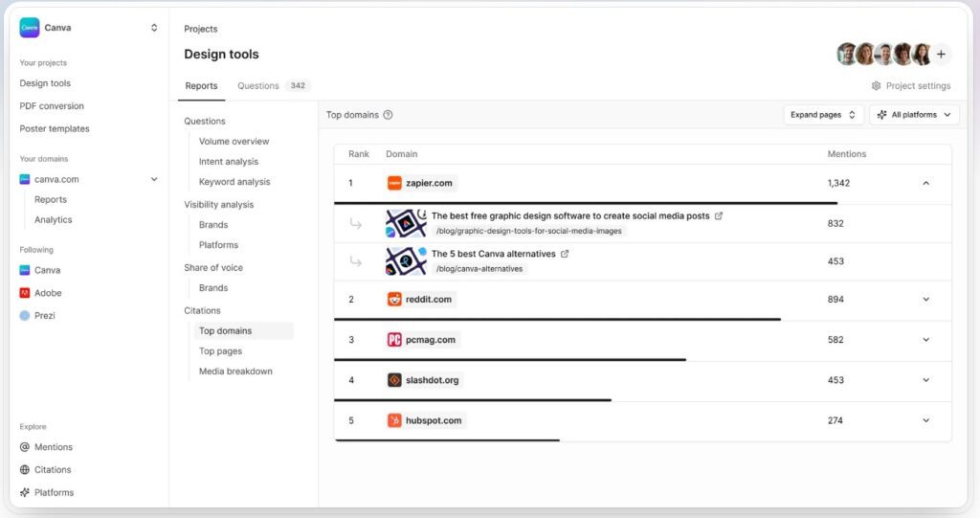Click the Domain column header
980x518 pixels.
(401, 154)
